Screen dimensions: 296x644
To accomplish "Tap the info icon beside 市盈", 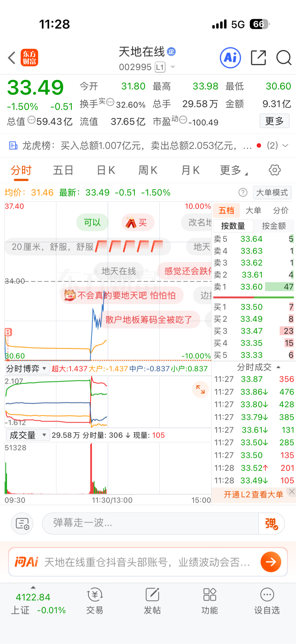I will click(183, 120).
